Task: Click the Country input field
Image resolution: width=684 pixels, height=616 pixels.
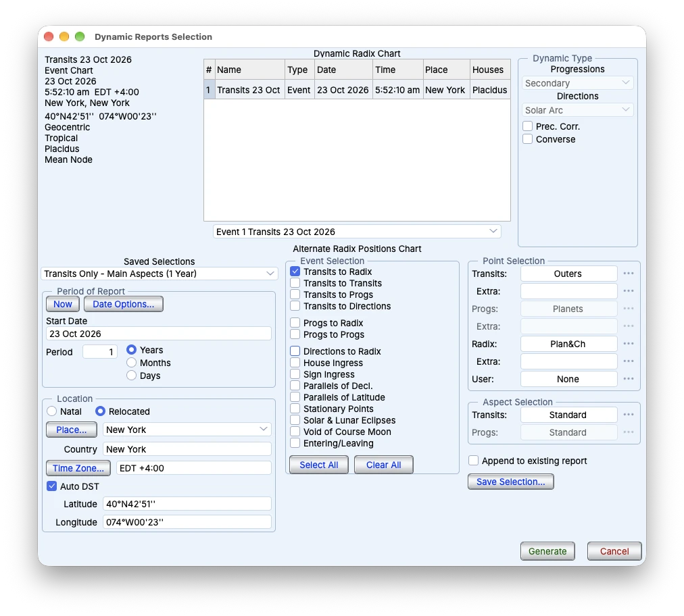Action: pyautogui.click(x=187, y=449)
